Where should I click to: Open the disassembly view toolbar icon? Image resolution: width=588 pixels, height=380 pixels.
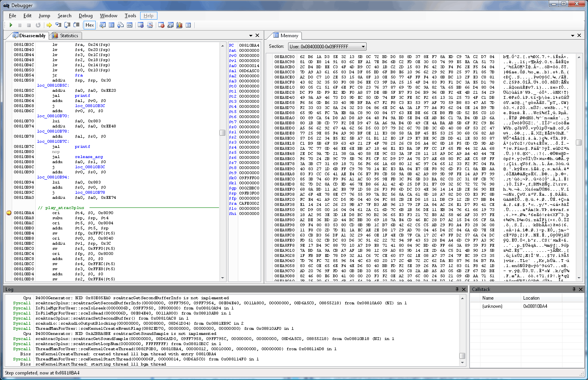coord(102,25)
